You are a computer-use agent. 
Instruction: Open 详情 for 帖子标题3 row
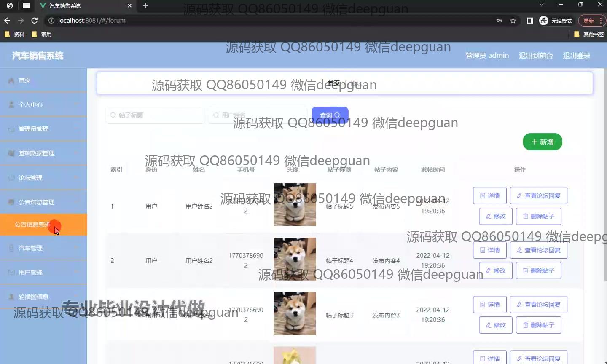[489, 305]
